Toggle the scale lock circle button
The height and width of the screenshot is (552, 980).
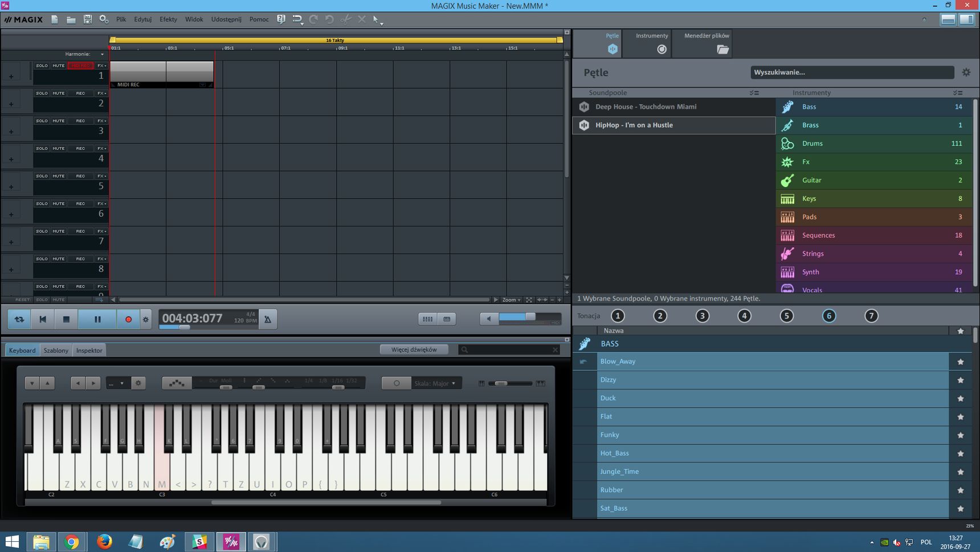pyautogui.click(x=397, y=383)
